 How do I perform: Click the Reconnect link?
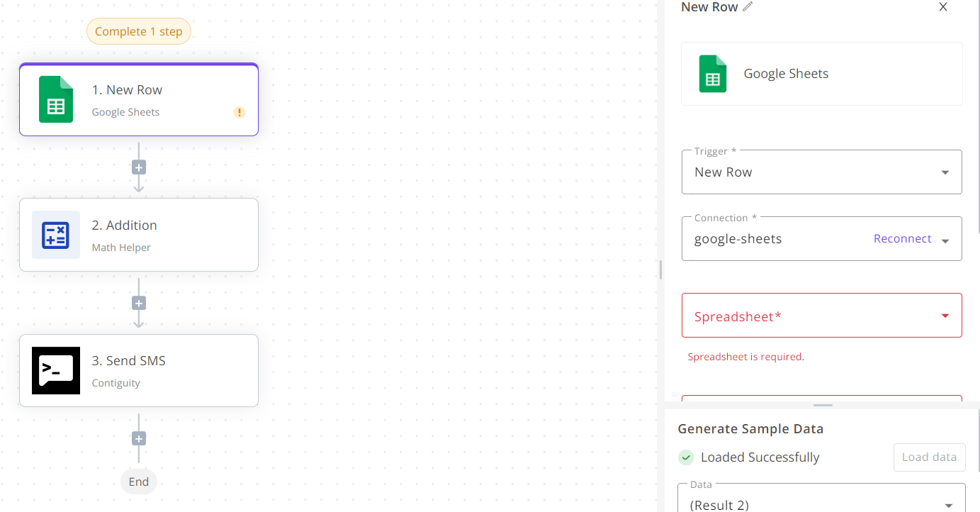coord(902,239)
